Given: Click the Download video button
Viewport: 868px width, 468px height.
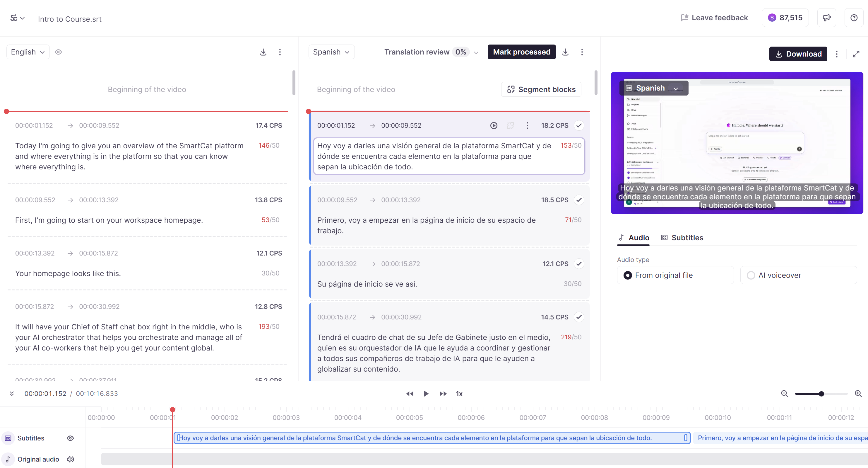Looking at the screenshot, I should 798,54.
